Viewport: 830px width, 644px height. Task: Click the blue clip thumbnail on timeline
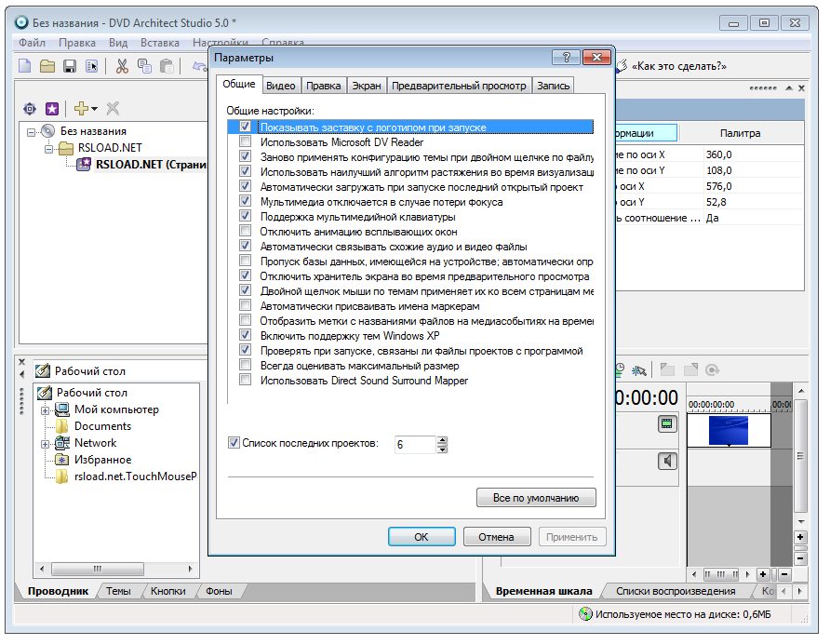(x=729, y=430)
